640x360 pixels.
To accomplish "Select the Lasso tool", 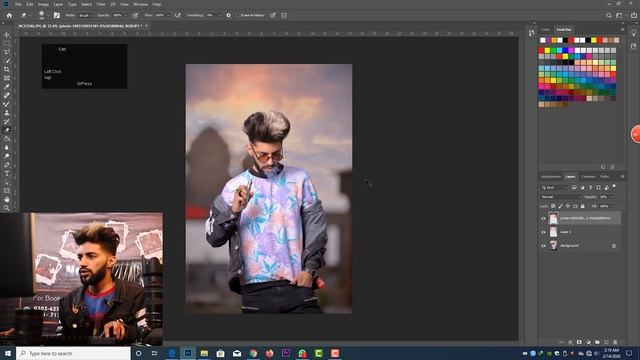I will (x=7, y=52).
